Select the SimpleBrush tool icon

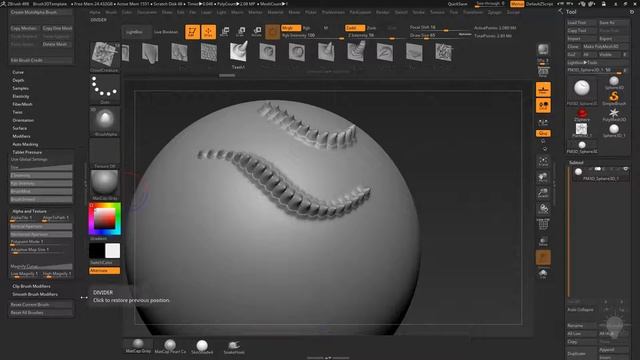614,98
